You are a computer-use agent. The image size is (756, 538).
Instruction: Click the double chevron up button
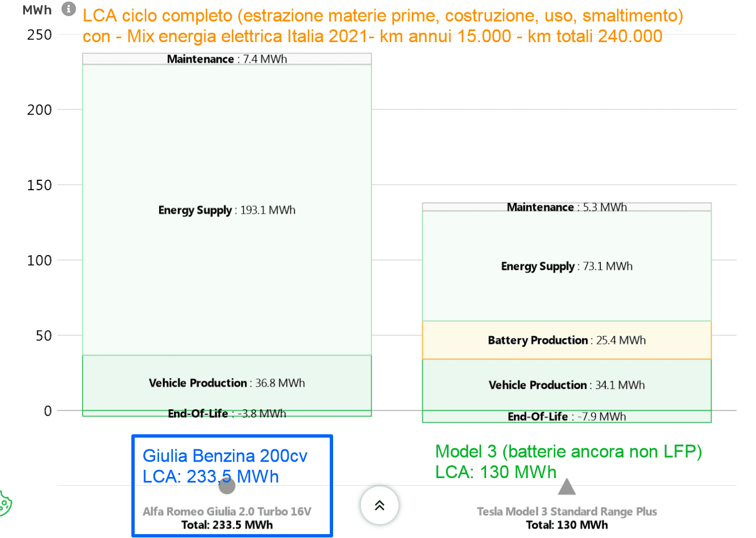tap(380, 505)
